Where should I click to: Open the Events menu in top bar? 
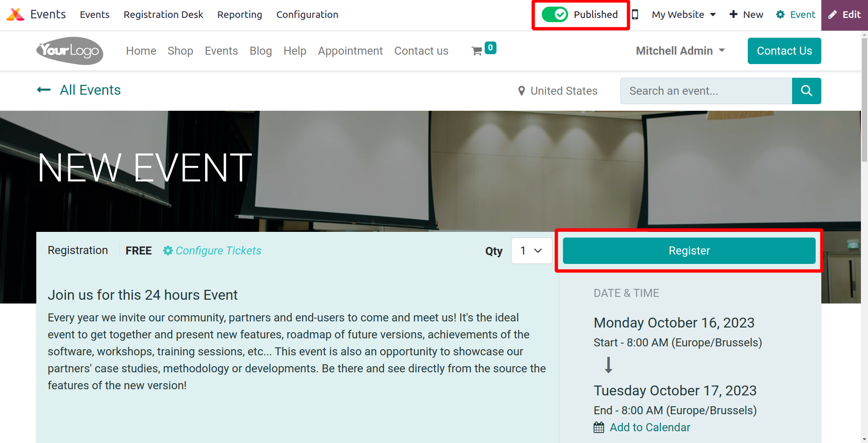95,15
